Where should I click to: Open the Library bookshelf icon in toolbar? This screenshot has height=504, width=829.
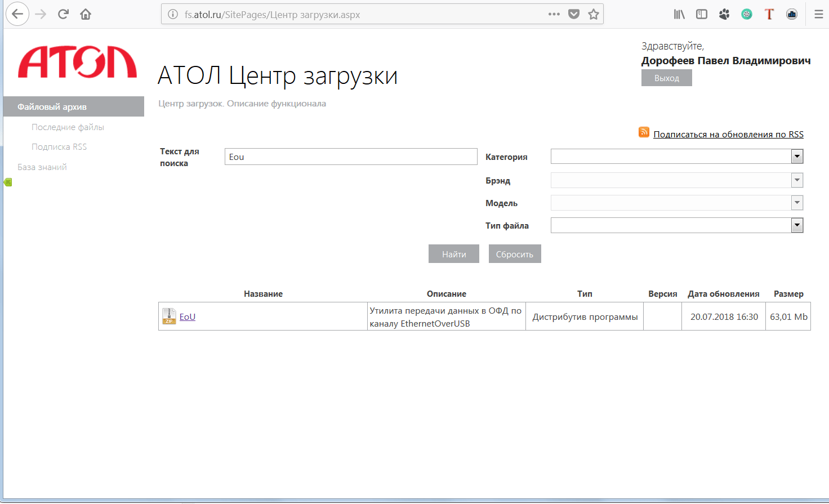click(x=679, y=14)
